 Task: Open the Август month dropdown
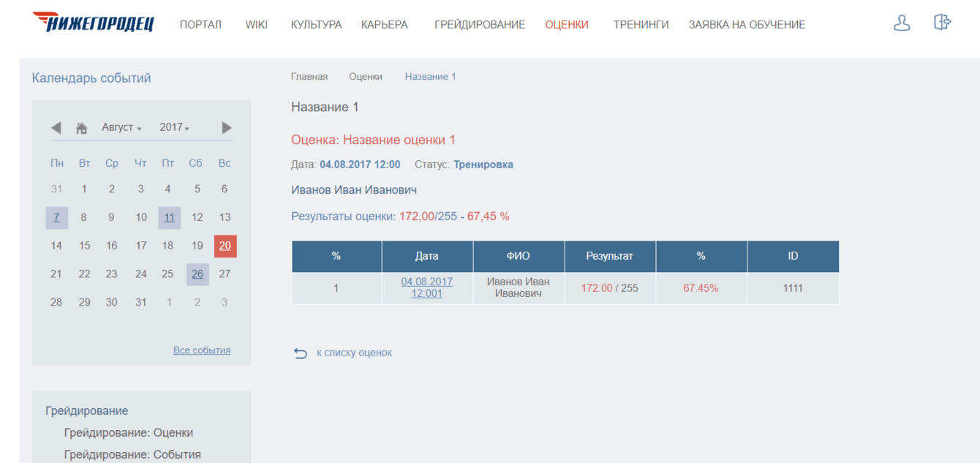pos(121,127)
